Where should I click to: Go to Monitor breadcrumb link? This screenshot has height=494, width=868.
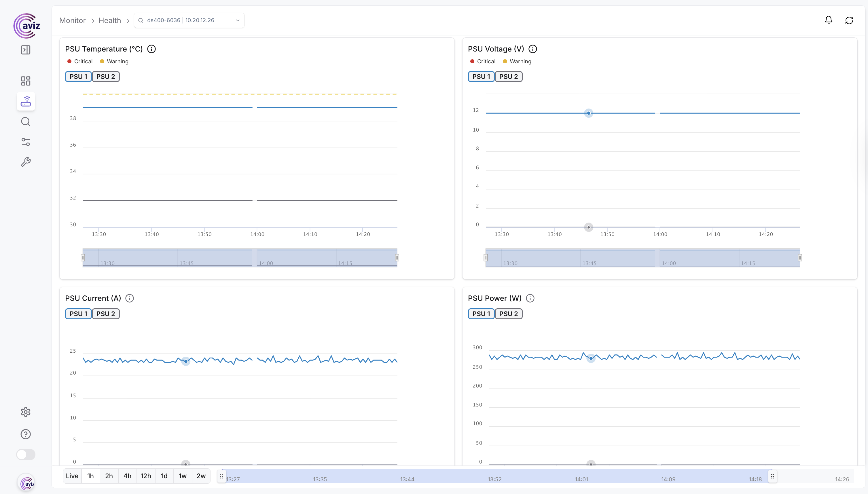[x=72, y=20]
